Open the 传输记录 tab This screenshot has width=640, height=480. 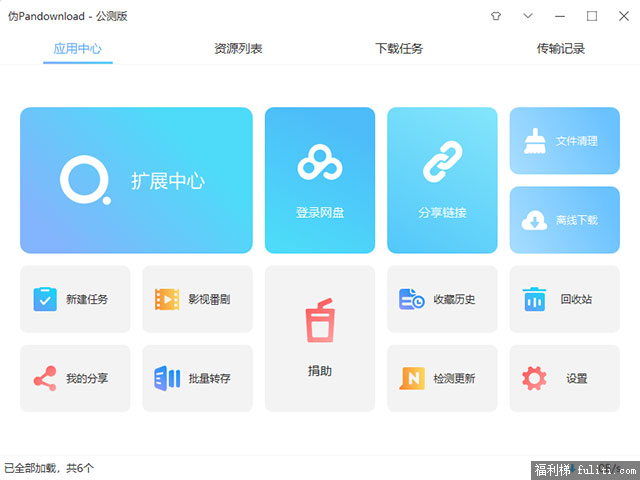[x=560, y=48]
